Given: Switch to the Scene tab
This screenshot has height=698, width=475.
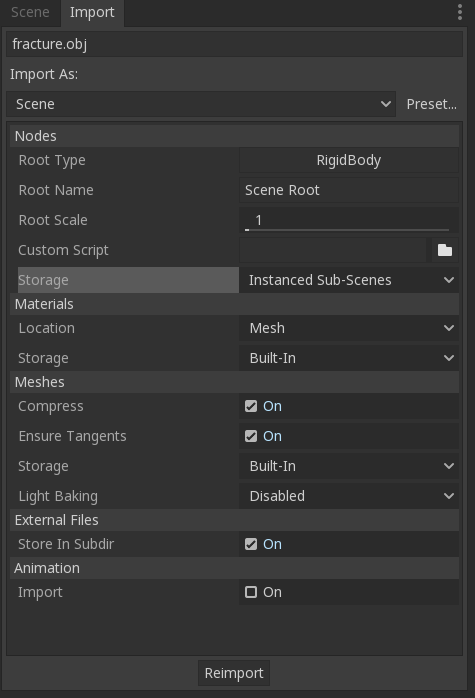Looking at the screenshot, I should [30, 12].
